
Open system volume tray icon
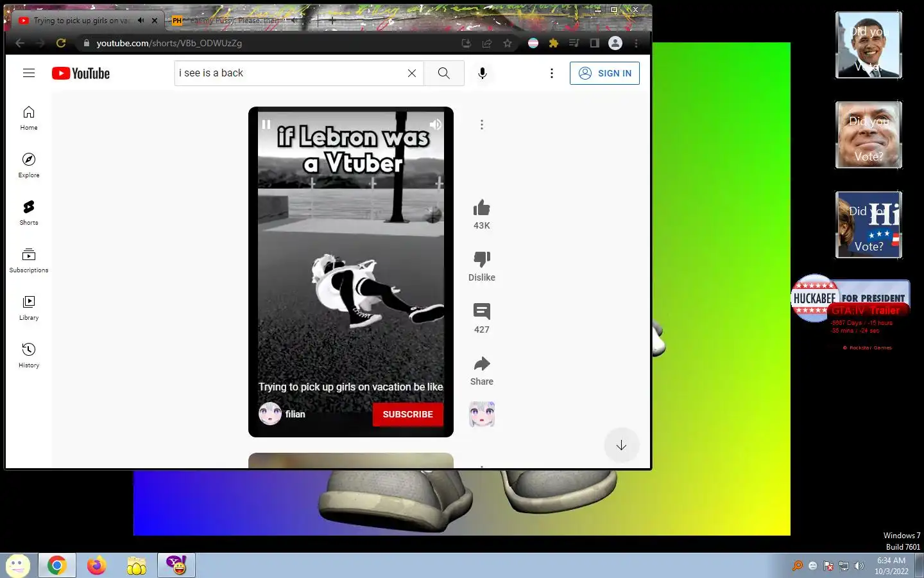pyautogui.click(x=859, y=566)
